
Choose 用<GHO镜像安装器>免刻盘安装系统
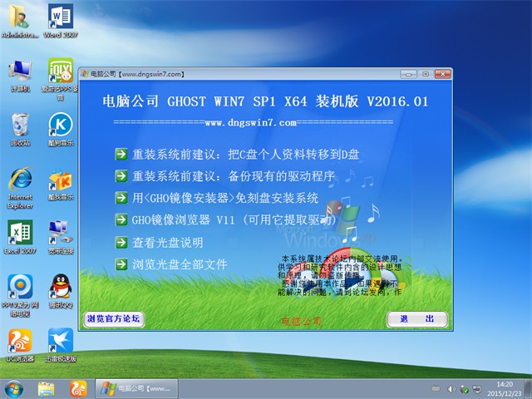tap(225, 198)
